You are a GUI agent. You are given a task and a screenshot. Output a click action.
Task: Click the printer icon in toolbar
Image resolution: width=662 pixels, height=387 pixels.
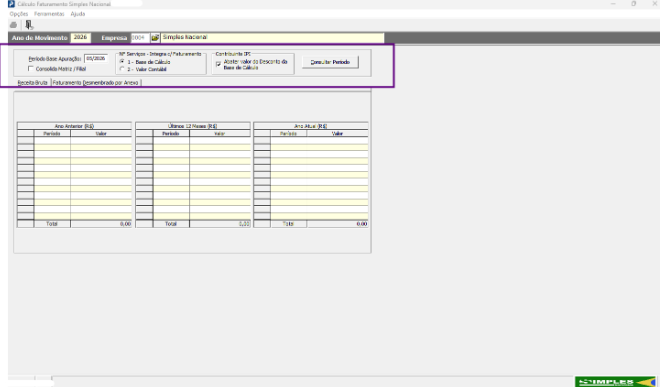click(x=14, y=25)
